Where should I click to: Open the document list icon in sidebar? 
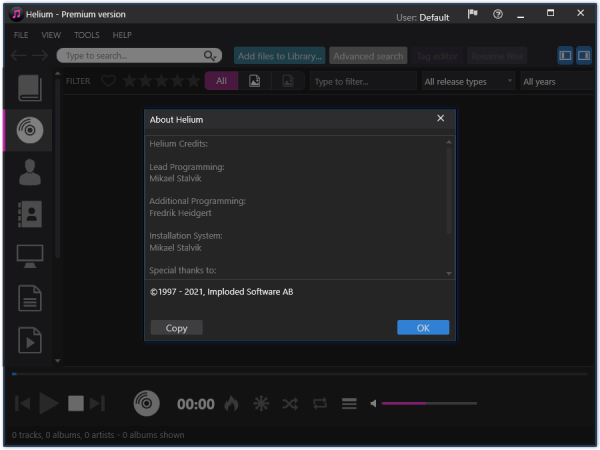(x=30, y=298)
